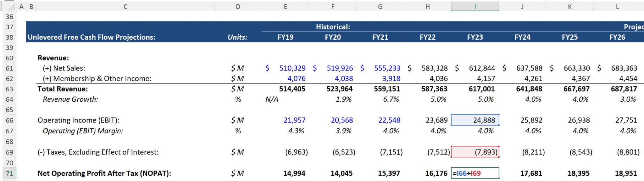Click the Historical header label
The width and height of the screenshot is (644, 181).
point(333,27)
